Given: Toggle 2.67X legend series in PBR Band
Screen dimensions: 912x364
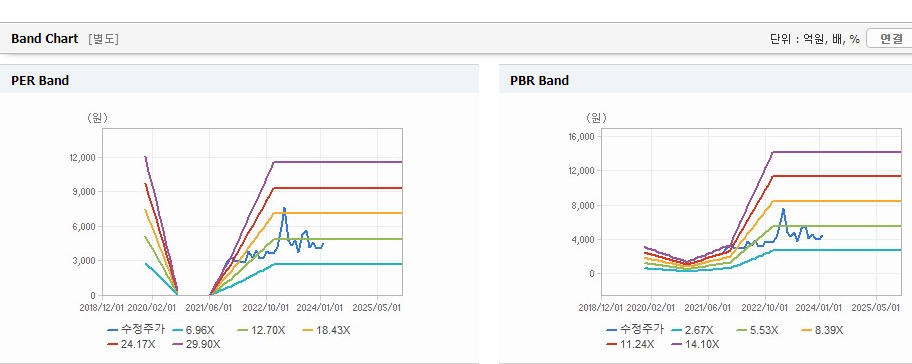Looking at the screenshot, I should coord(692,330).
